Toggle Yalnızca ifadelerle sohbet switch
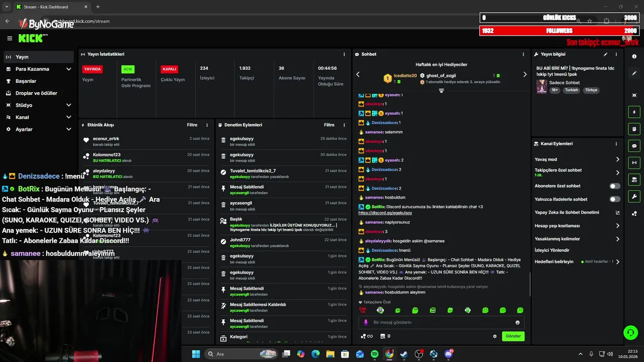The width and height of the screenshot is (644, 362). coord(615,199)
